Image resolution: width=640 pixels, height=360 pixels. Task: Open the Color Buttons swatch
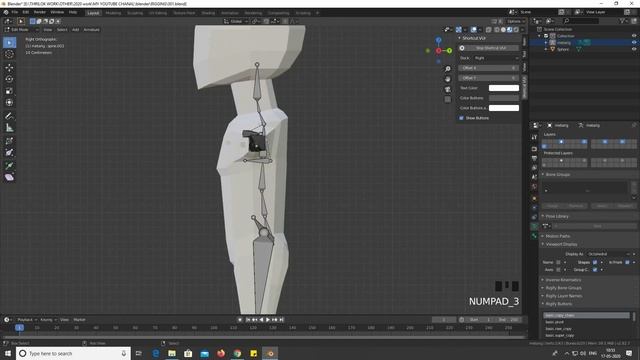point(504,98)
